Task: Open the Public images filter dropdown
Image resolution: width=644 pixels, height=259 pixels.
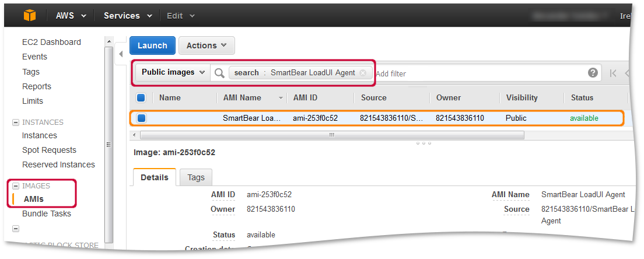Action: point(173,72)
